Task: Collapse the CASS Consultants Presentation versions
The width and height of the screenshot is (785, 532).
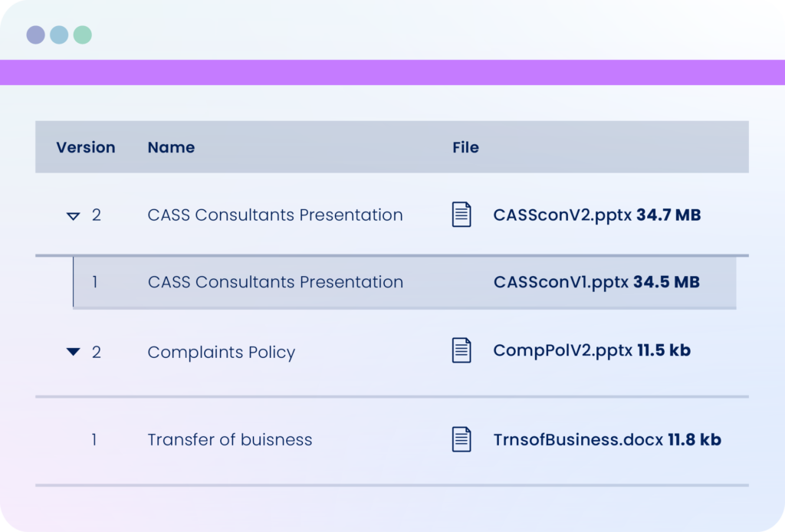Action: pos(73,216)
